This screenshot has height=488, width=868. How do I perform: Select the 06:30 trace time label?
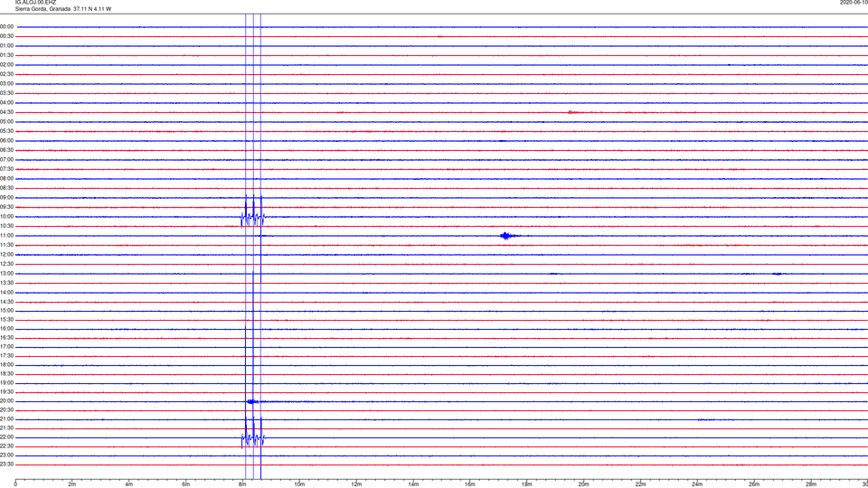click(6, 151)
